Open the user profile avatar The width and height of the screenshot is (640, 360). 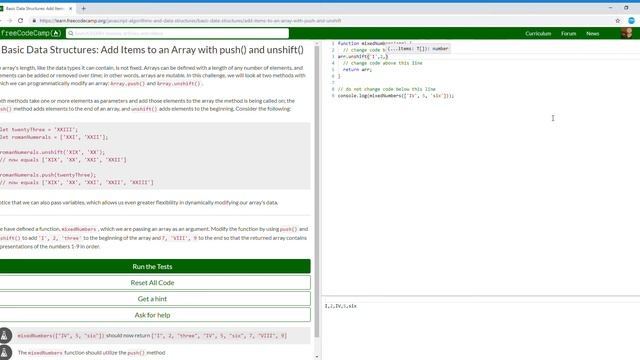pyautogui.click(x=627, y=33)
